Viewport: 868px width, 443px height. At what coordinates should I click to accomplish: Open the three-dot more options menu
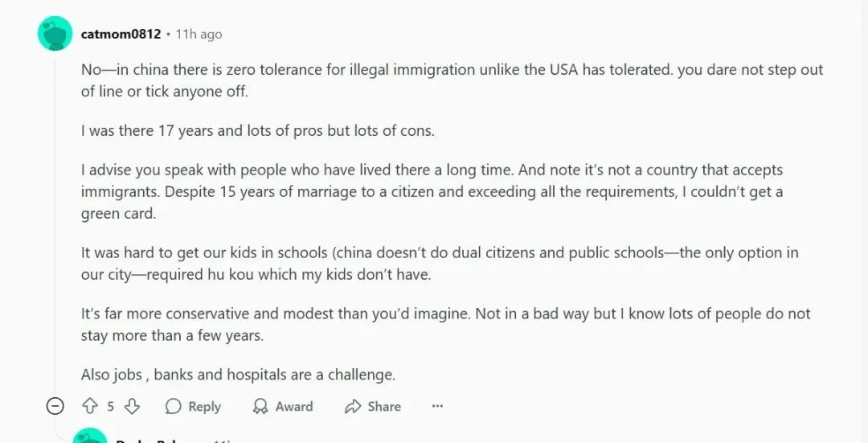coord(437,406)
